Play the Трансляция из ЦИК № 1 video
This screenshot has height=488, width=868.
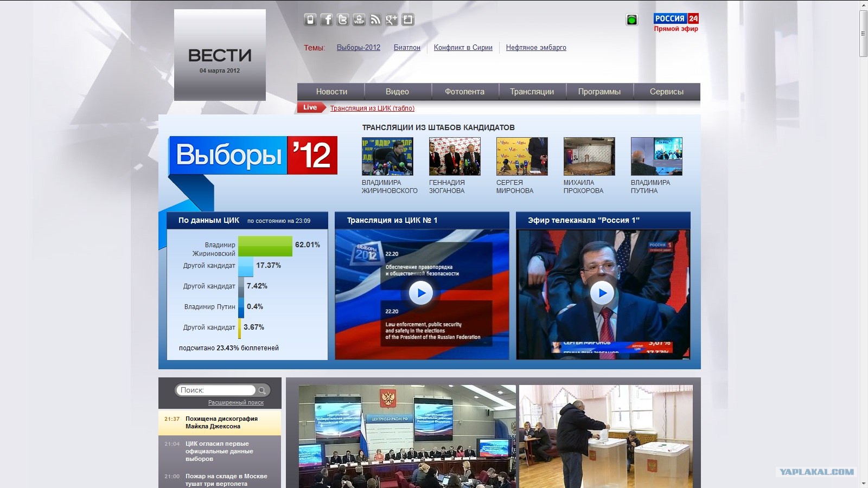(x=421, y=293)
